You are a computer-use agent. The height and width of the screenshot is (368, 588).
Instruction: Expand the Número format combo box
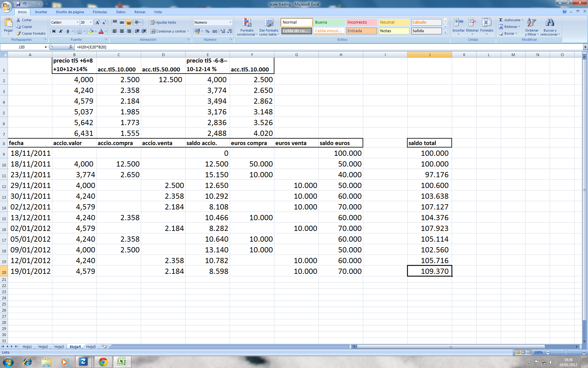(x=230, y=22)
